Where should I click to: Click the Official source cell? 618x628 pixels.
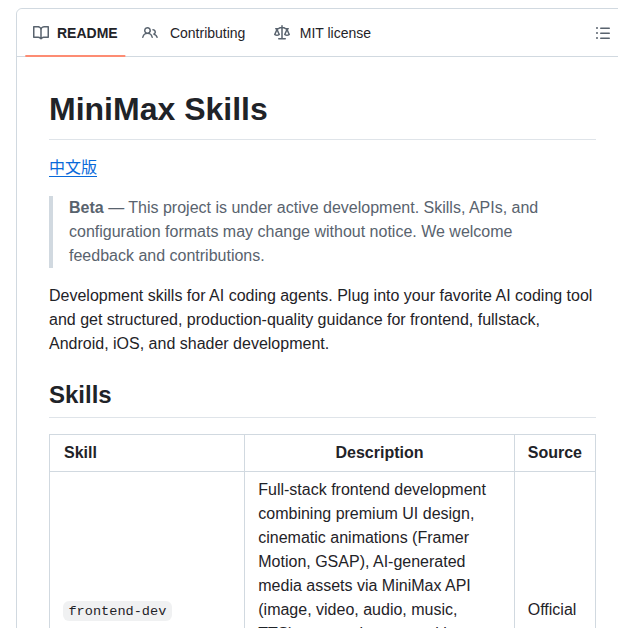[x=552, y=610]
